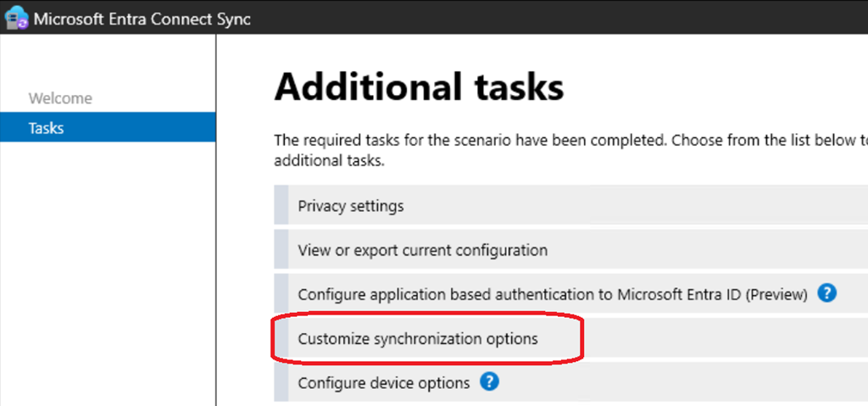This screenshot has height=406, width=868.
Task: Go to the Welcome step in sidebar
Action: coord(60,98)
